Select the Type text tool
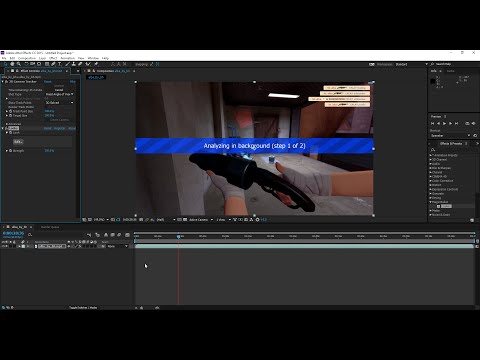The image size is (480, 360). point(60,64)
